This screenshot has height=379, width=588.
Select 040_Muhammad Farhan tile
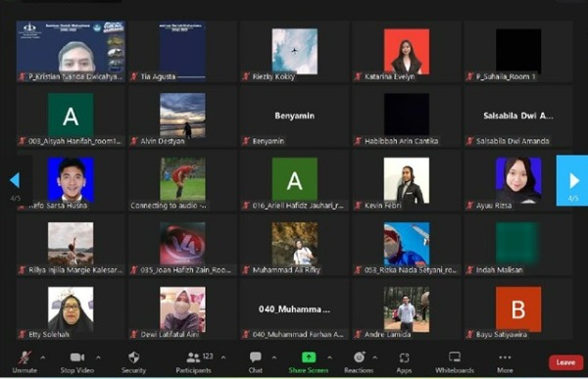click(x=294, y=309)
